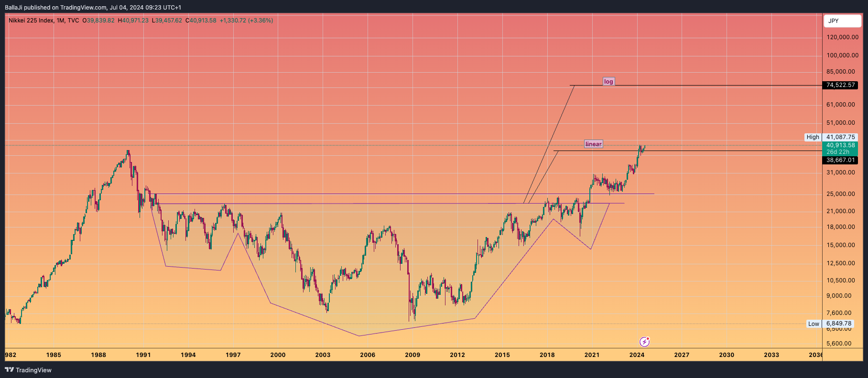This screenshot has width=868, height=378.
Task: Click the 5,600.00 price axis label
Action: (x=839, y=344)
